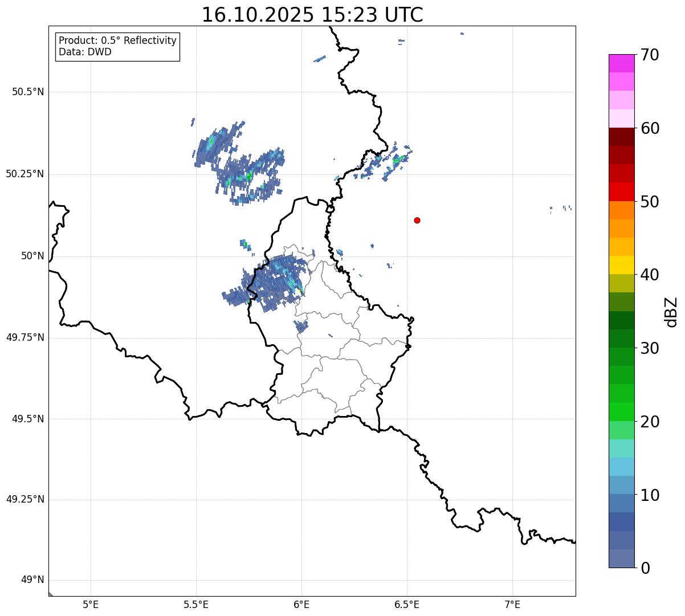Click the 30 colorbar tick label
This screenshot has width=685, height=616.
pyautogui.click(x=650, y=348)
